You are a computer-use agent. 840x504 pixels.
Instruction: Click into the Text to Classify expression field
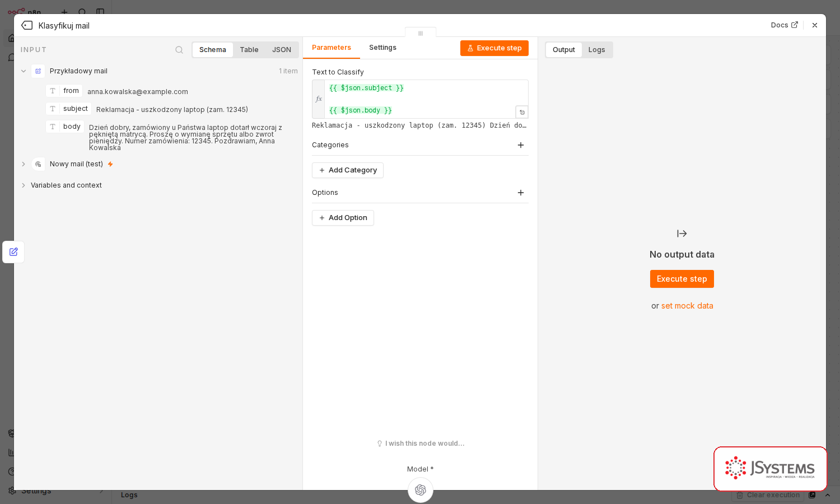(426, 99)
